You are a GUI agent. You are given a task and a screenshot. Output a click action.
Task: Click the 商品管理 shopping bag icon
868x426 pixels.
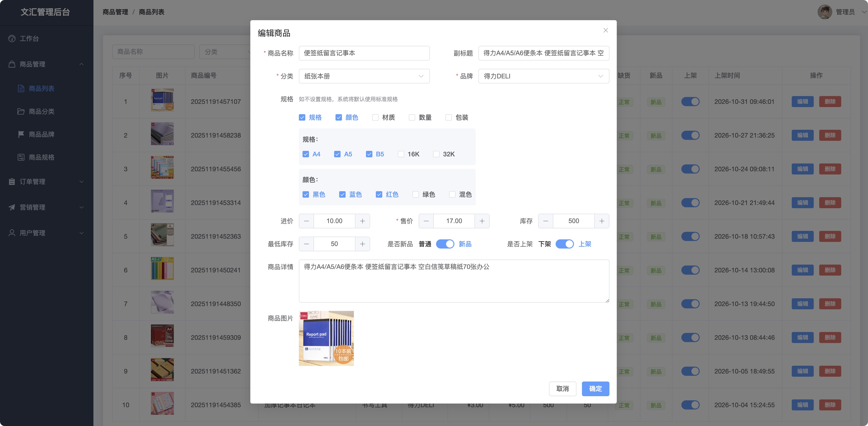pyautogui.click(x=12, y=64)
